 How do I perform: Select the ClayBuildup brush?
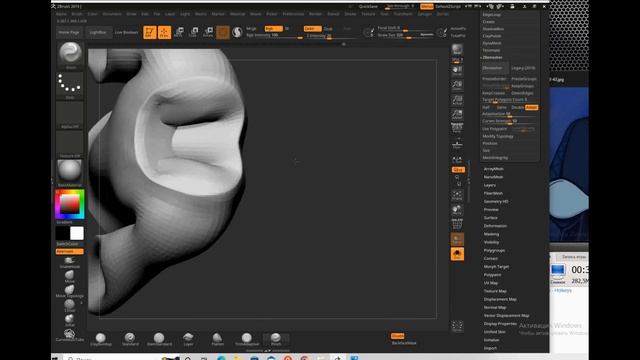101,339
